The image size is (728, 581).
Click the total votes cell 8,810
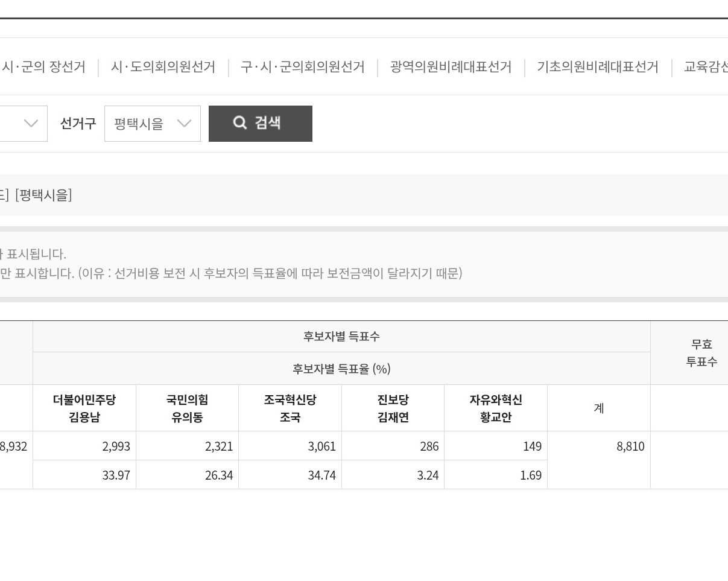tap(599, 460)
